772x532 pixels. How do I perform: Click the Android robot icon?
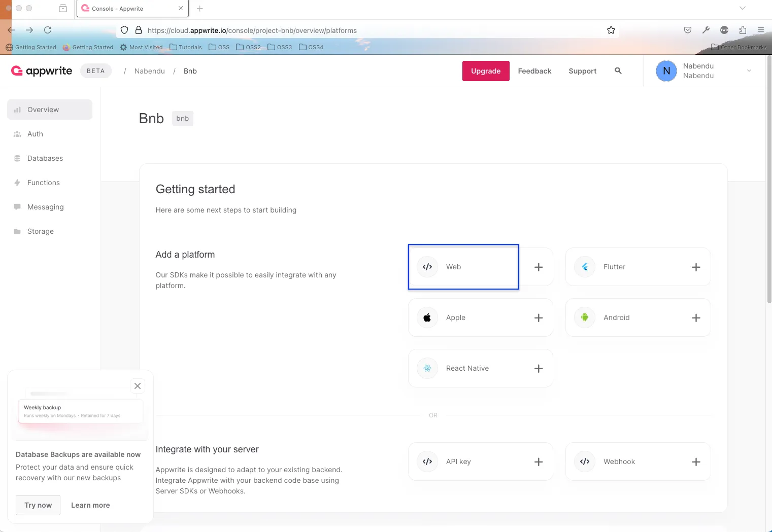[585, 317]
